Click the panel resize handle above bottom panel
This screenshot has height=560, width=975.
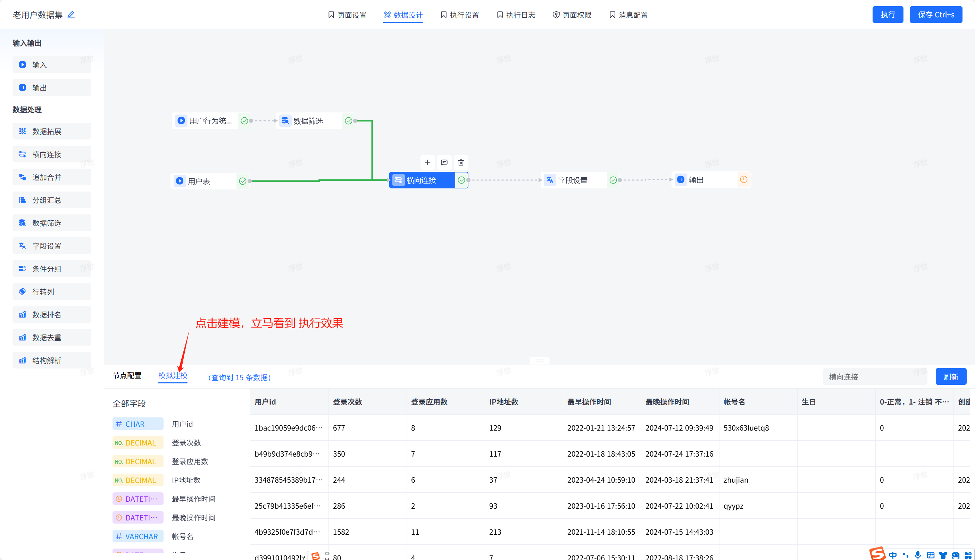coord(539,361)
